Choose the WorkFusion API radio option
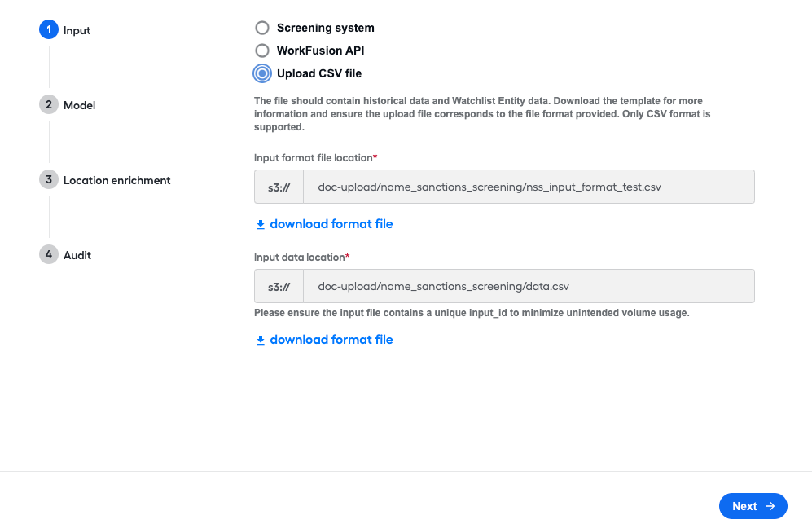 (262, 51)
